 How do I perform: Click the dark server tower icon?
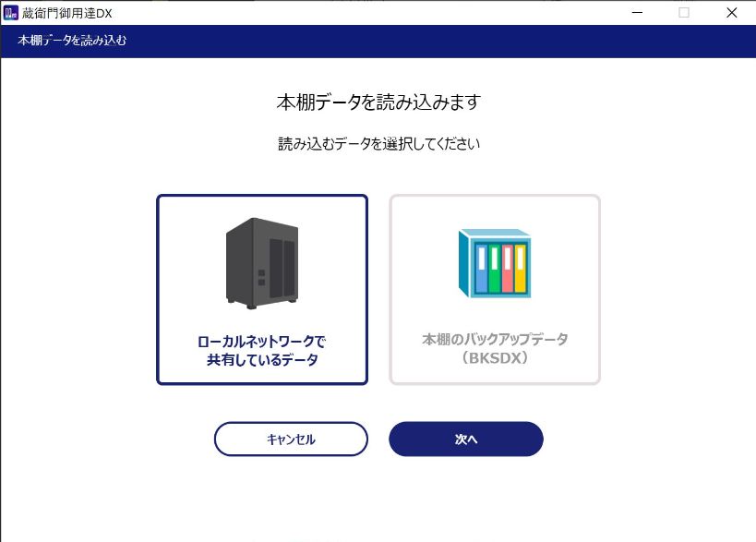(x=262, y=263)
